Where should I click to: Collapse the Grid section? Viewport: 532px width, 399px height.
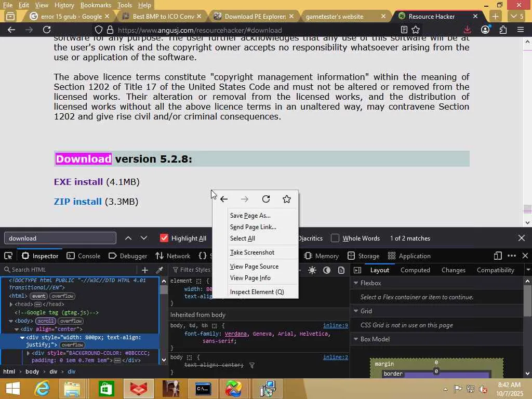coord(356,311)
